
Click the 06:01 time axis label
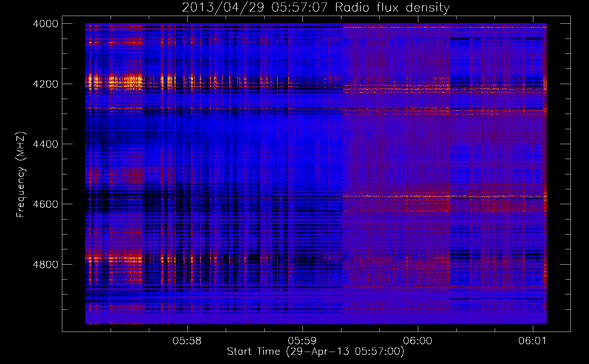pos(533,341)
